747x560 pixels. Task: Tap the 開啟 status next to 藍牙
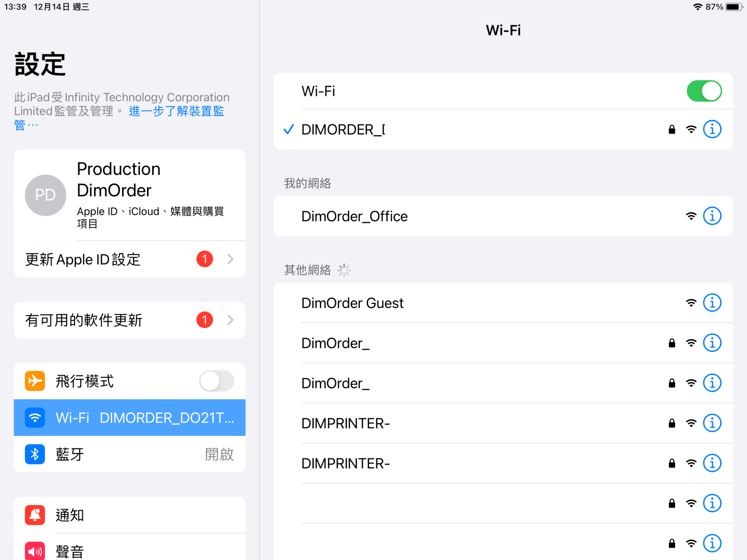point(219,454)
